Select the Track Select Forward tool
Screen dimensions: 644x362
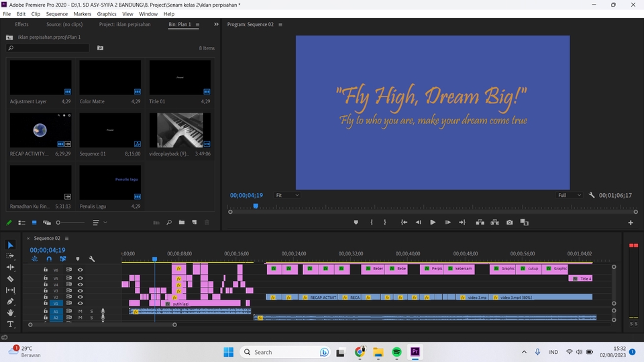10,256
